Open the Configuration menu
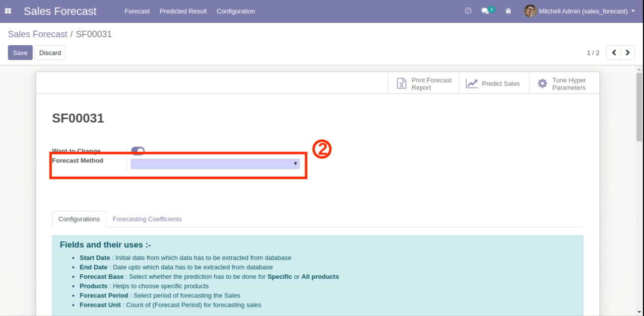This screenshot has height=316, width=644. (x=236, y=11)
